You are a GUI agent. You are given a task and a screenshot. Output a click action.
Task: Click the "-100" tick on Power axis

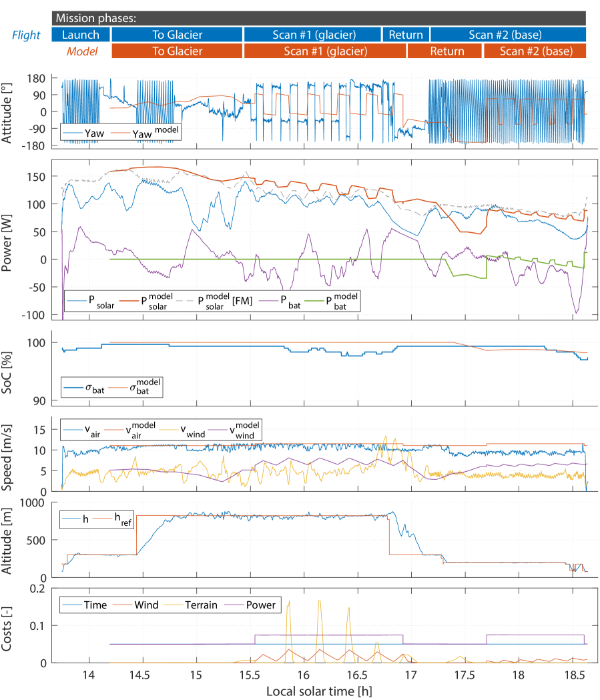(33, 315)
